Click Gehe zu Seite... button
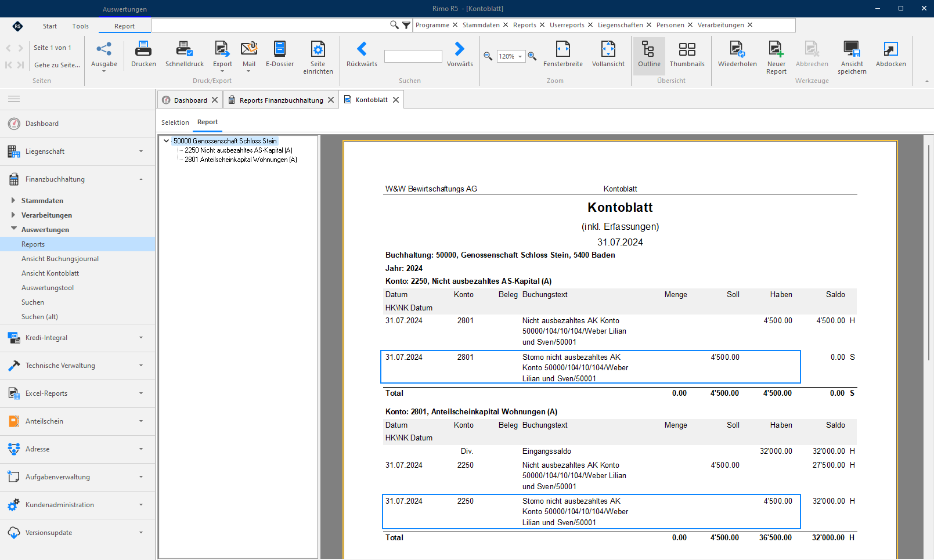This screenshot has width=934, height=560. tap(57, 65)
